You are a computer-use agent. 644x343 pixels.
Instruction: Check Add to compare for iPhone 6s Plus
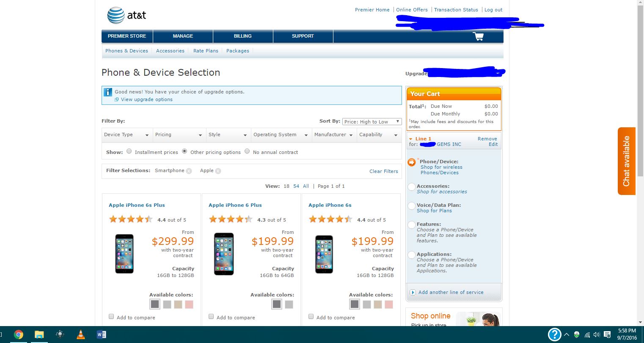tap(111, 316)
